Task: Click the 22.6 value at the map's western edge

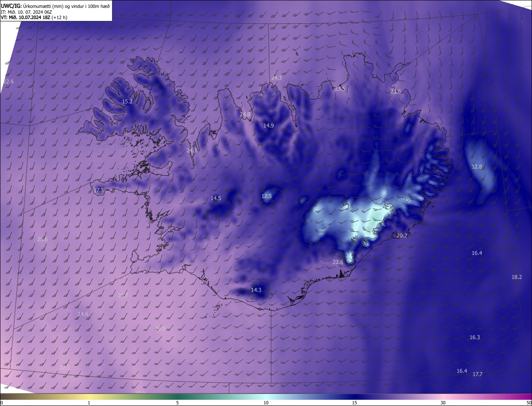Action: [8, 81]
